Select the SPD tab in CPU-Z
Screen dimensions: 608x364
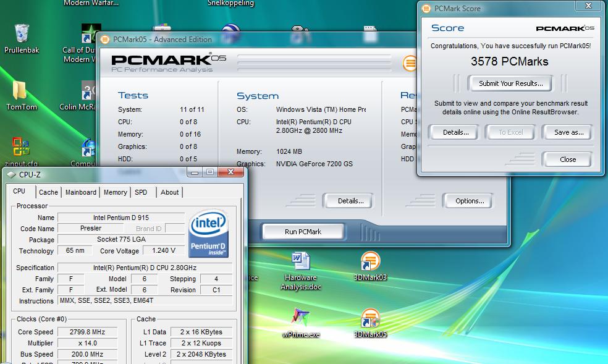(x=141, y=192)
